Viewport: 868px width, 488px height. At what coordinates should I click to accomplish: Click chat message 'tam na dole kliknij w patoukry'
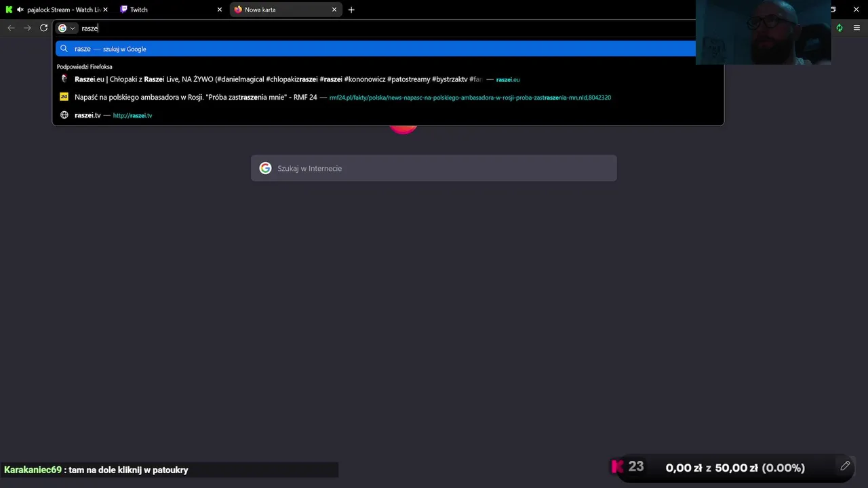[128, 470]
